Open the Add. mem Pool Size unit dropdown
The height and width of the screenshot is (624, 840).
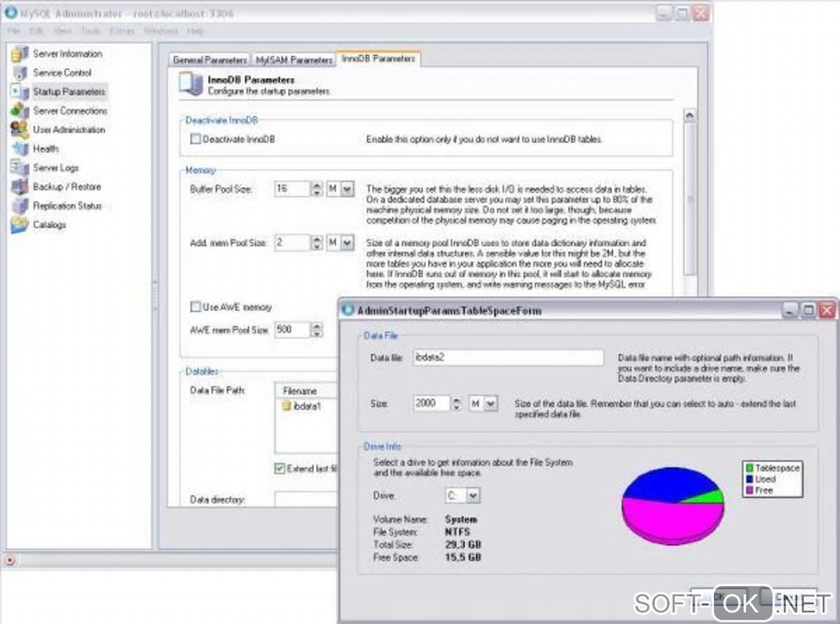(348, 243)
